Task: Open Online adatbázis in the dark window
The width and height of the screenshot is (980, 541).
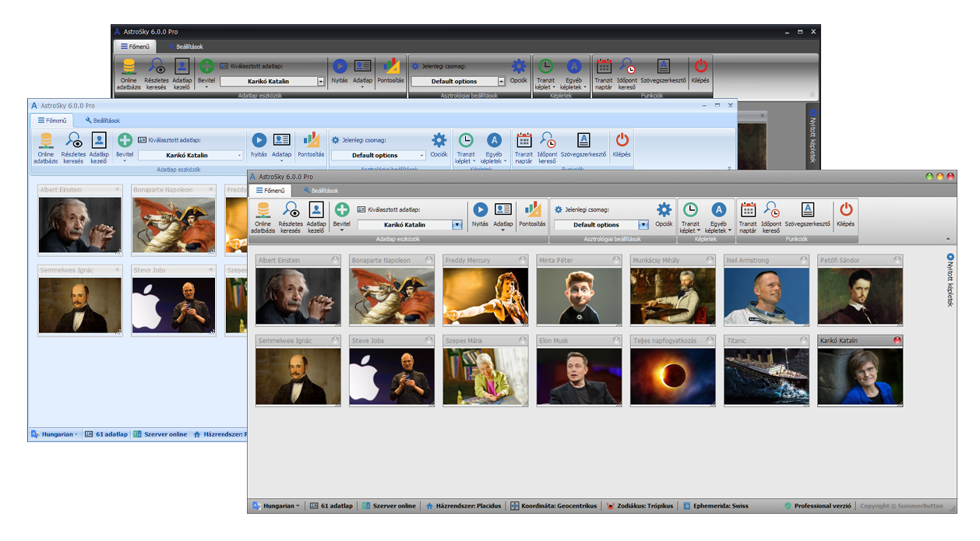Action: tap(129, 74)
